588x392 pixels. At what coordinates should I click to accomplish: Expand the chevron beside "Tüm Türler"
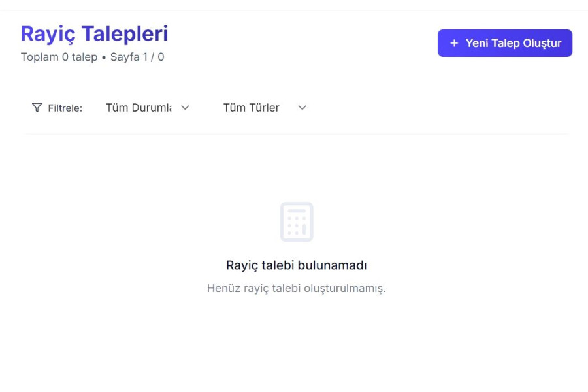point(302,108)
